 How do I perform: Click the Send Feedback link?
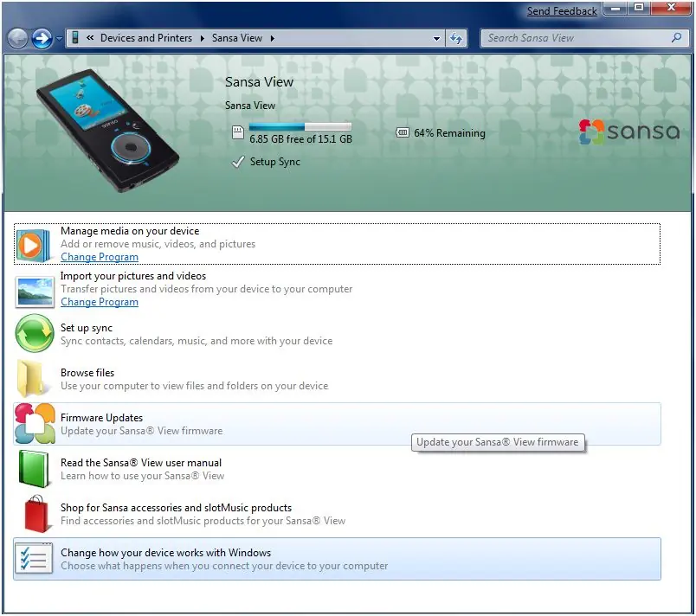click(x=562, y=11)
